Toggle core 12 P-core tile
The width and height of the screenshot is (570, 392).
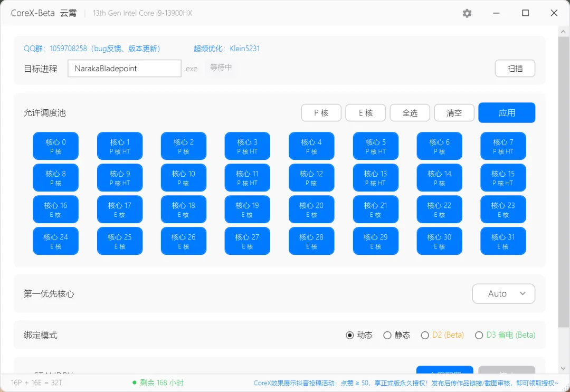click(x=311, y=178)
